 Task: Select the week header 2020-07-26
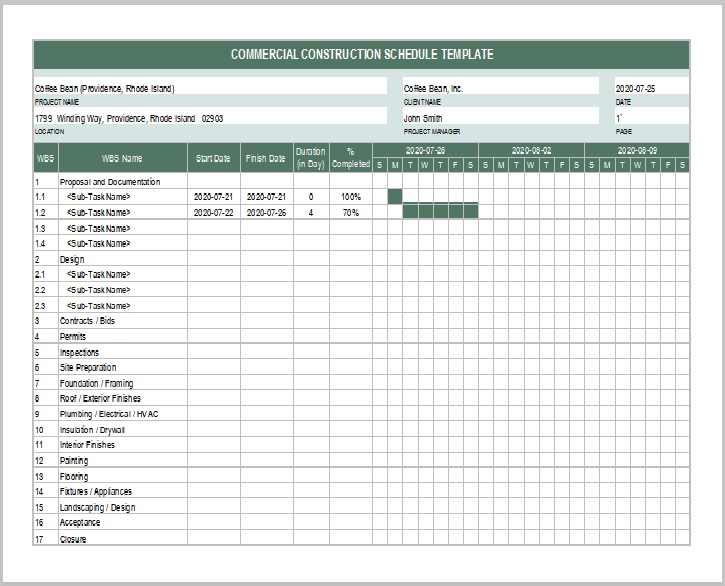pyautogui.click(x=425, y=150)
